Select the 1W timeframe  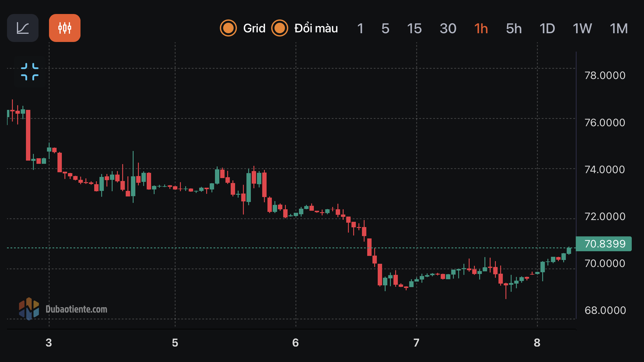point(582,29)
